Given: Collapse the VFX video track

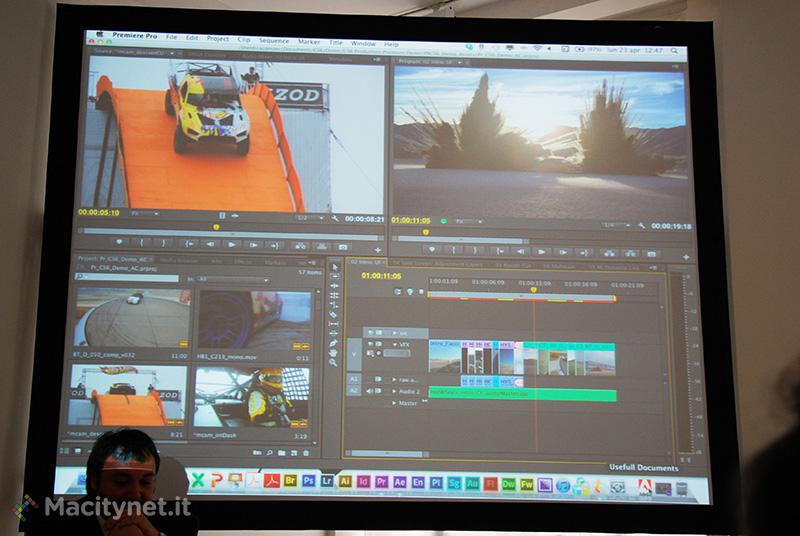Looking at the screenshot, I should point(394,345).
